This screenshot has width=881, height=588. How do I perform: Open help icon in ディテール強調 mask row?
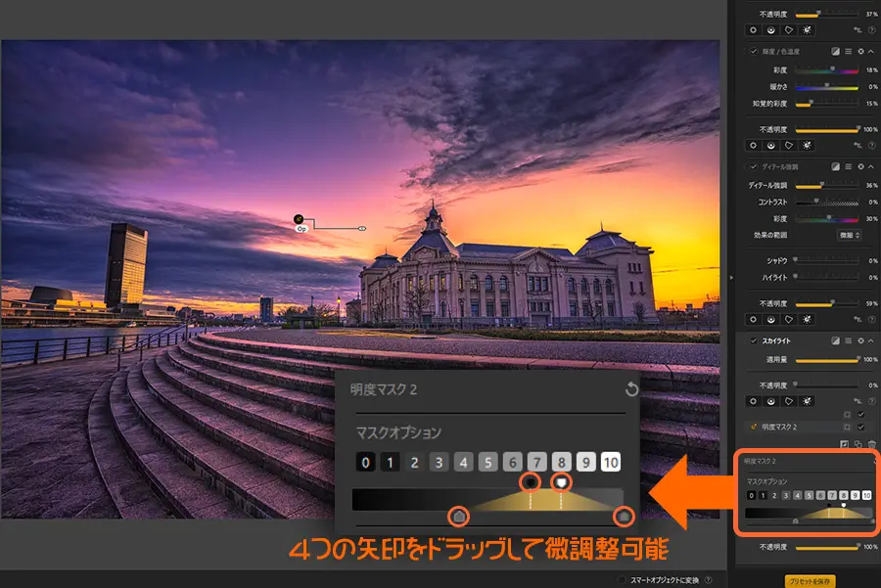pos(871,319)
